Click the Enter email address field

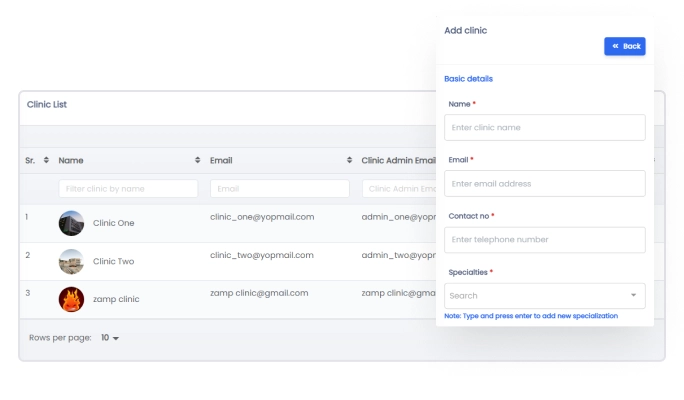[x=544, y=184]
